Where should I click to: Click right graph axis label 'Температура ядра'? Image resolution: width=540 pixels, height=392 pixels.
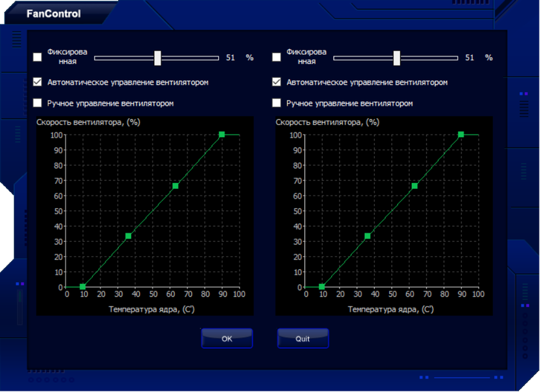click(x=390, y=309)
